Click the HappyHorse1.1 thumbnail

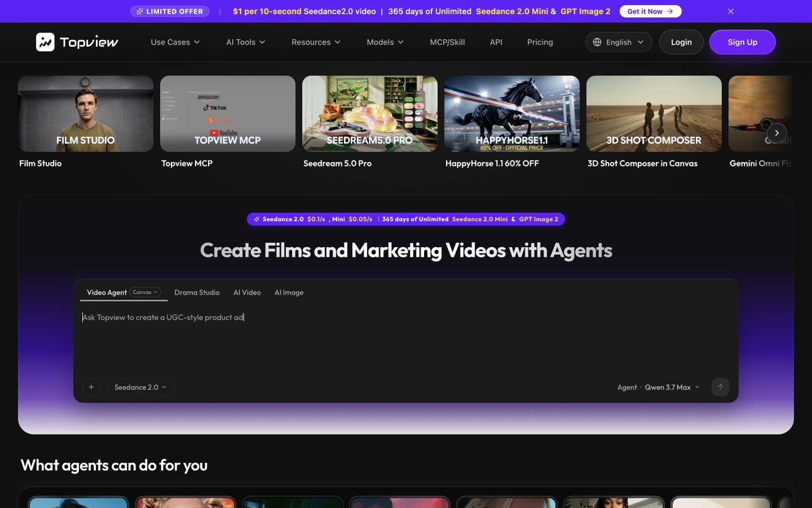point(512,113)
